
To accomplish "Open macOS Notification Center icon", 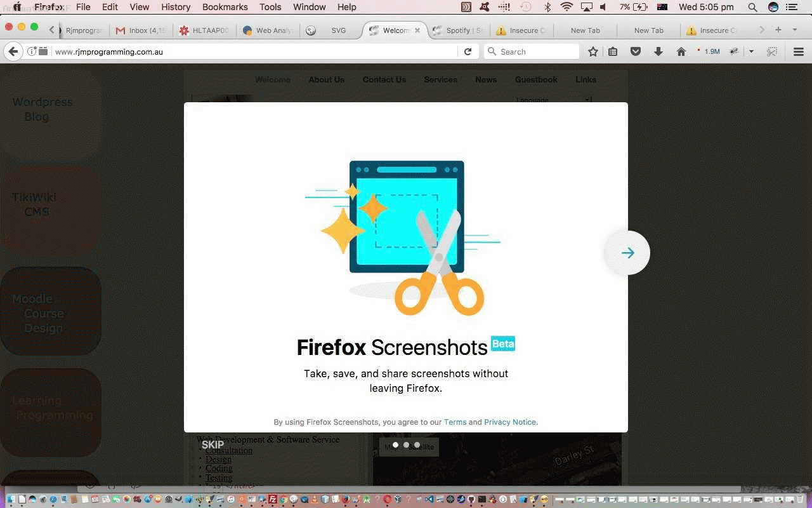I will coord(791,7).
